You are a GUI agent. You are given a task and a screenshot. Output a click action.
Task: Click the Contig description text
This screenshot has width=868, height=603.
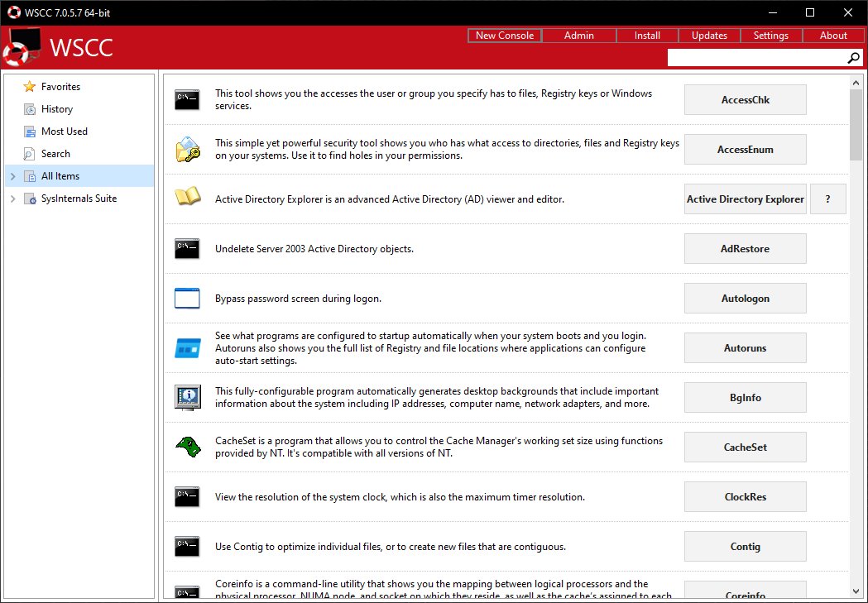point(391,547)
